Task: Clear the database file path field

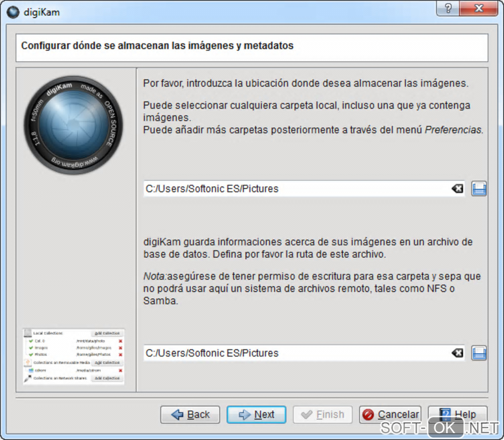Action: coord(458,353)
